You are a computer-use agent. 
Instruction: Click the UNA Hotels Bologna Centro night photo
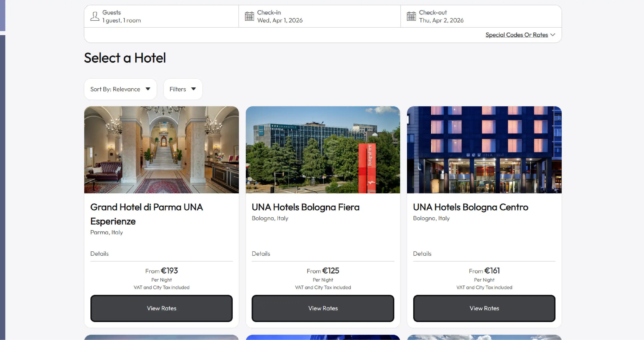(x=484, y=150)
